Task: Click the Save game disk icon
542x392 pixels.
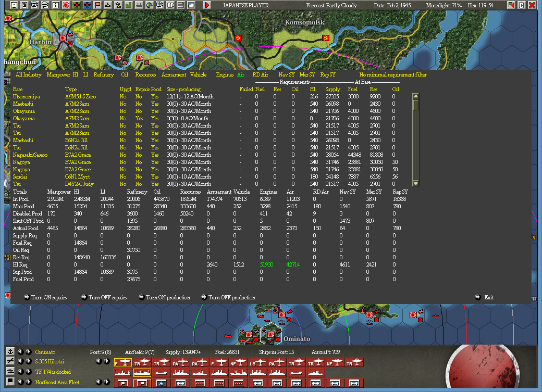Action: (14, 4)
